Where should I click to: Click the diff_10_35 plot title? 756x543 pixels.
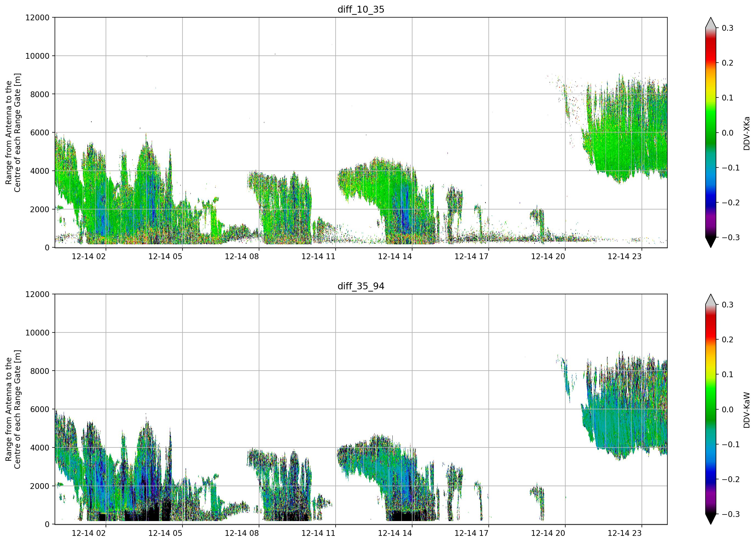[361, 9]
